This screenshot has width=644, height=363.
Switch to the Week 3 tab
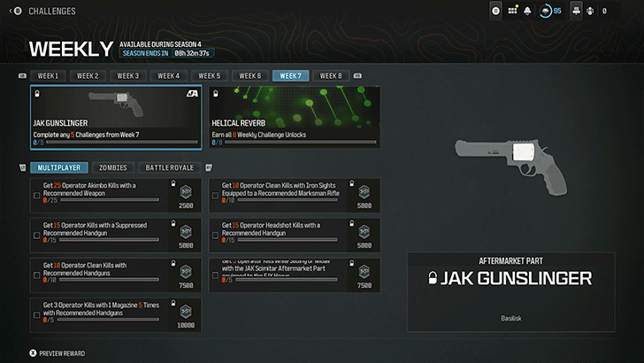tap(128, 75)
